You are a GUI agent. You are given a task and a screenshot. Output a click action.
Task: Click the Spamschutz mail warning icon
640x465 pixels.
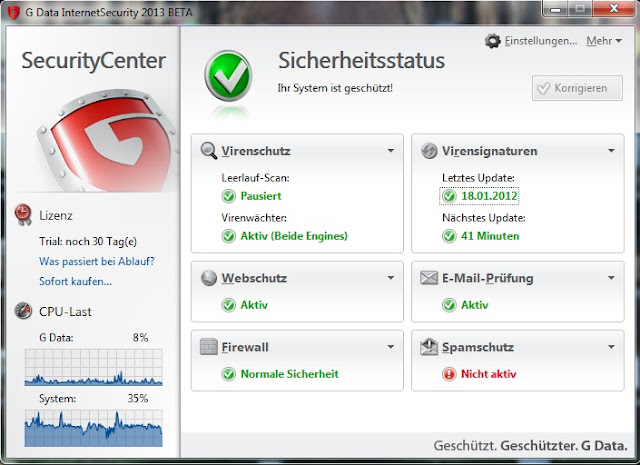429,347
